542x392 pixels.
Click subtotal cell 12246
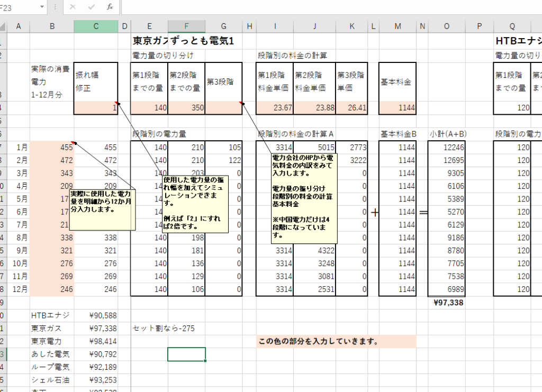coord(447,148)
